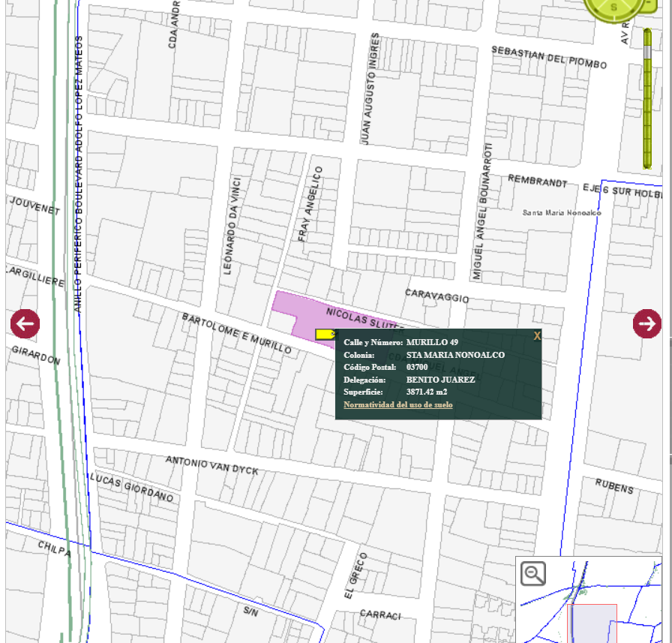Screen dimensions: 672x643
Task: Click the MIGUEL ANGEL BOUNARROTI street label
Action: click(482, 212)
